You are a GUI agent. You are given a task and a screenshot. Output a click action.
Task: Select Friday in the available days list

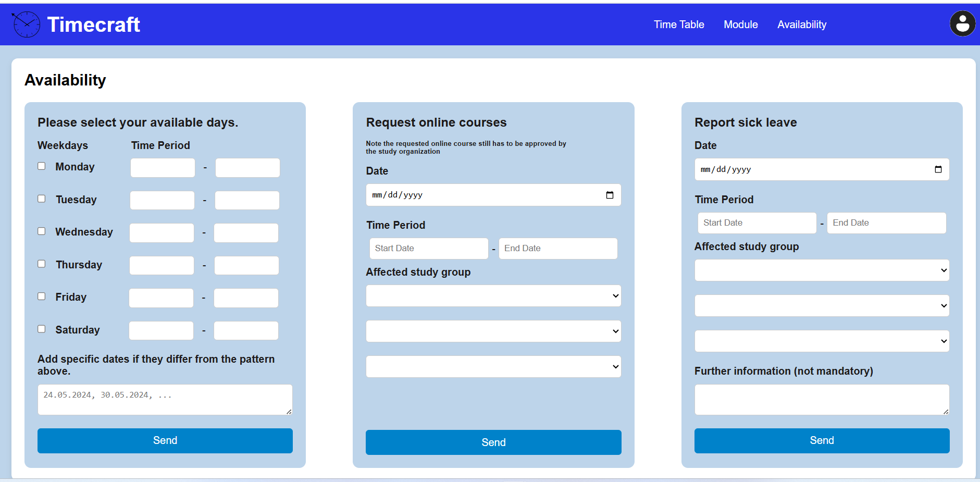coord(42,296)
